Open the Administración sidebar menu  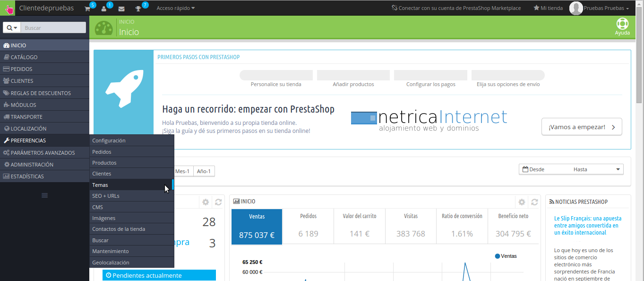[44, 165]
